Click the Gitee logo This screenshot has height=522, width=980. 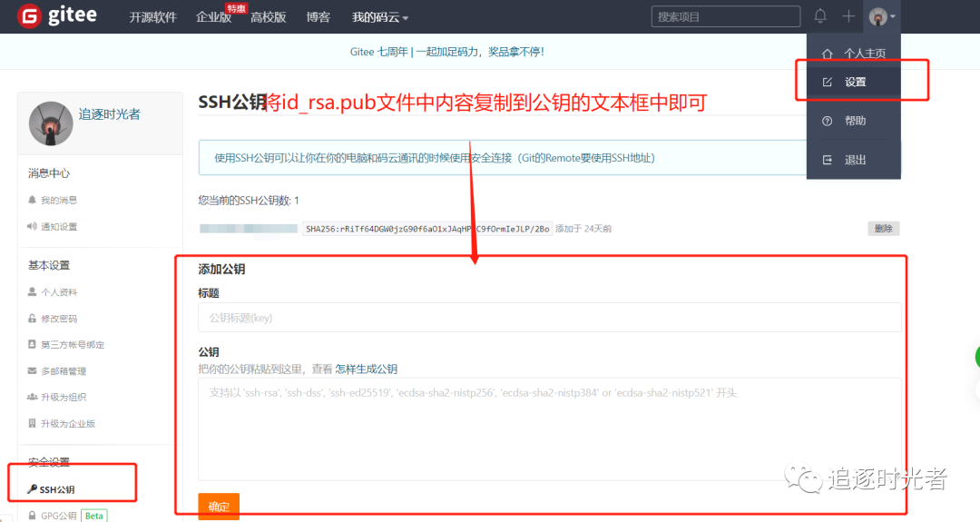pos(57,16)
